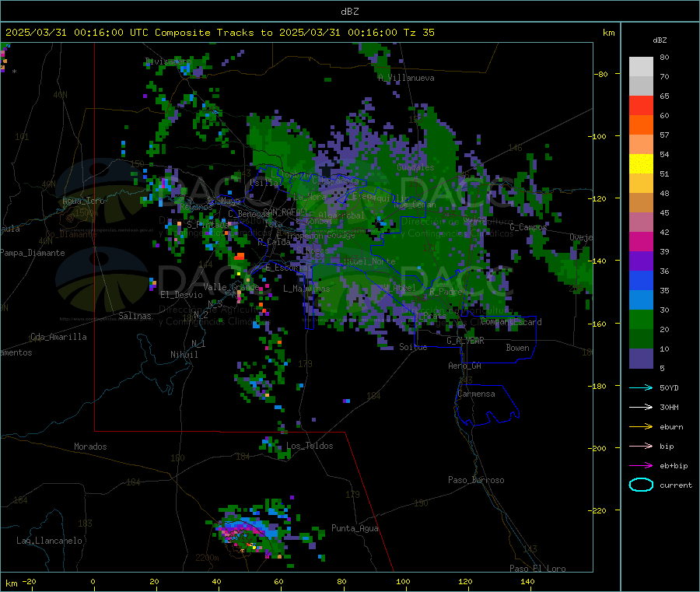Click the 'Valle_Grande' map label

pos(231,286)
